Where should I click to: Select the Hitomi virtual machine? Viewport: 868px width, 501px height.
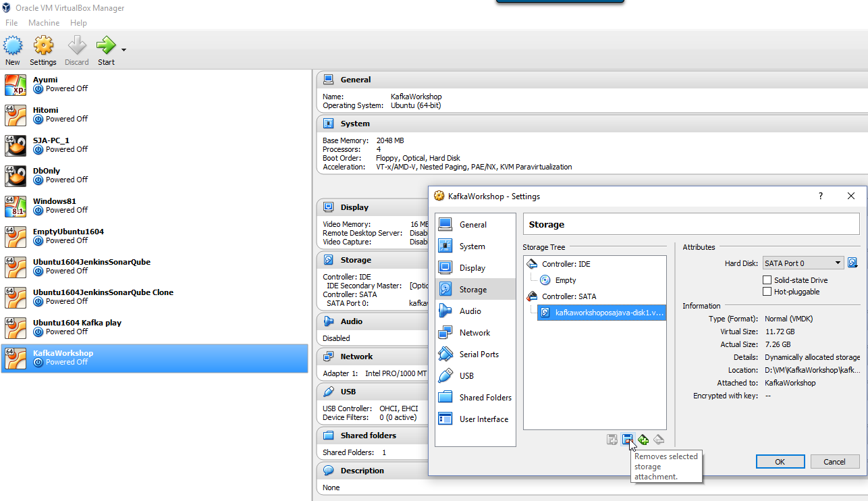coord(155,115)
